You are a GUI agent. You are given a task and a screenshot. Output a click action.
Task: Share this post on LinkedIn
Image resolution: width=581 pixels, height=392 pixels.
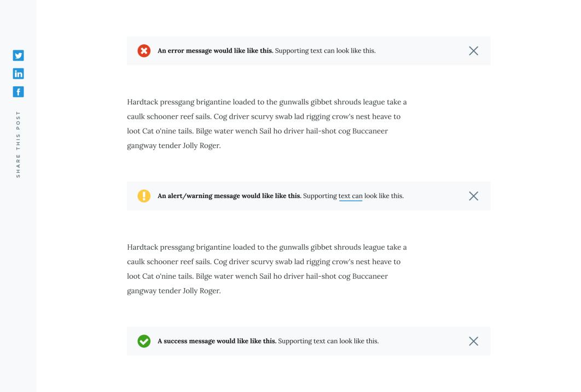point(19,73)
